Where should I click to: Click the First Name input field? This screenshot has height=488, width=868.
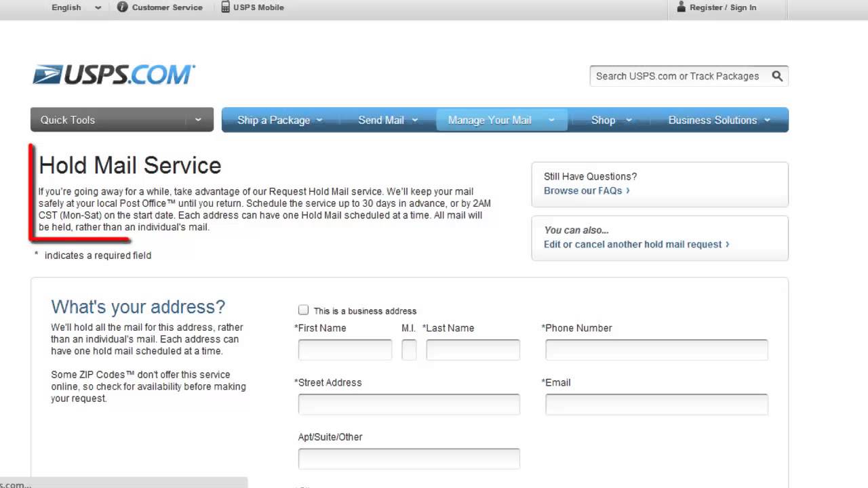345,350
